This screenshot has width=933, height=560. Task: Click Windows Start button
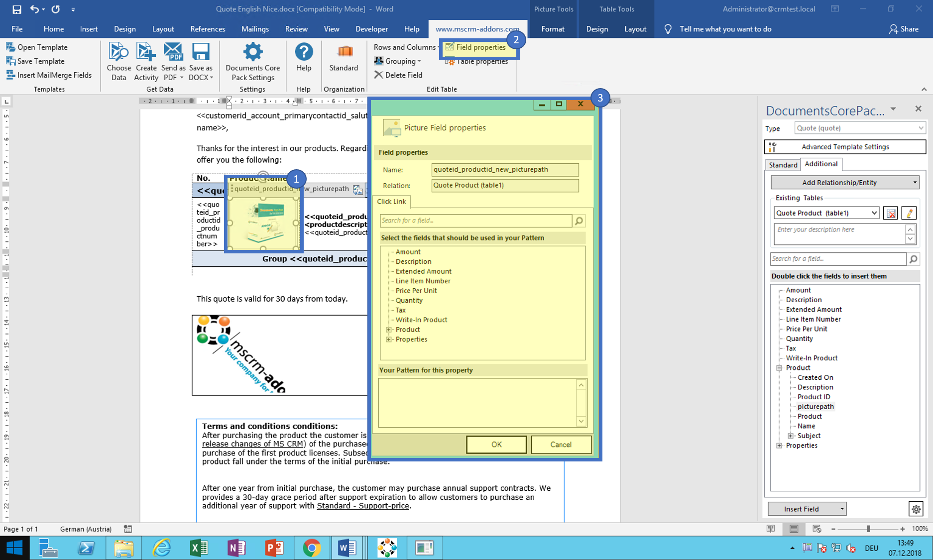click(x=14, y=548)
